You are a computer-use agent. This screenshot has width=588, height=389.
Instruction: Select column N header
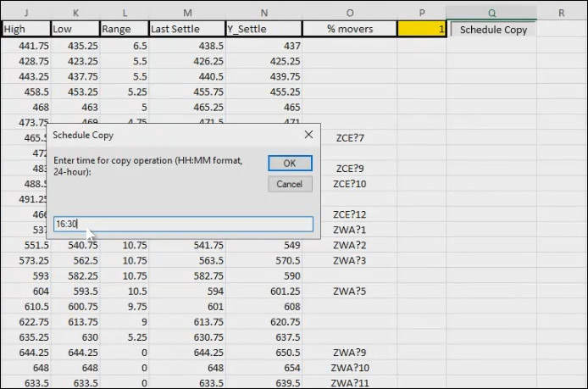[x=264, y=13]
